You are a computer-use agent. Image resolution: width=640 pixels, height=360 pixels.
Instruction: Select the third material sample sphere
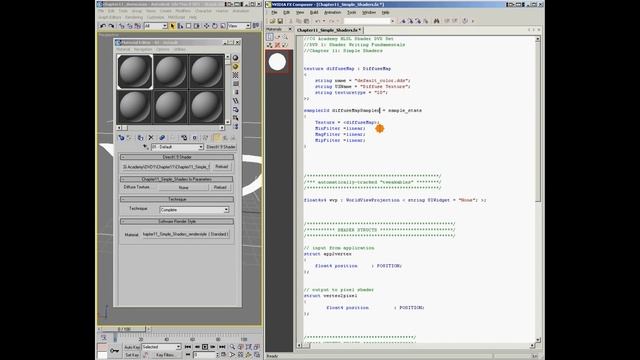(207, 72)
